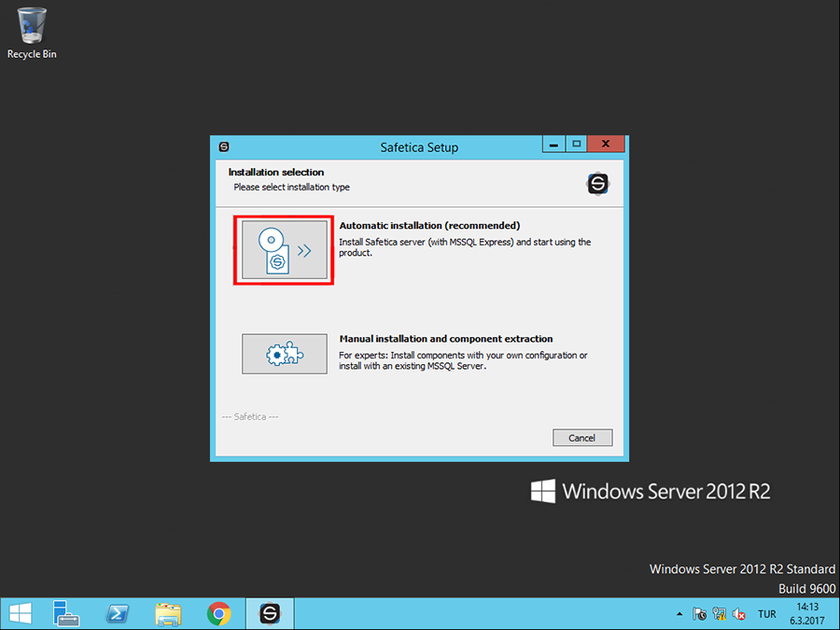Click the 'Automatic installation (recommended)' title text
Screen dimensions: 840x630
point(429,226)
